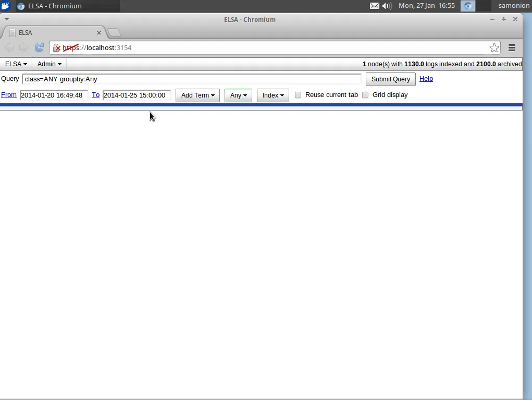Reload the page with the refresh icon
Viewport: 532px width, 400px height.
(x=40, y=47)
